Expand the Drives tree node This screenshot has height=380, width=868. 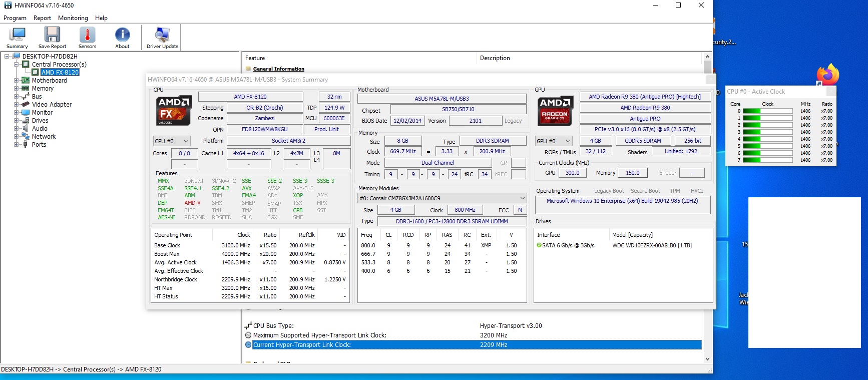(x=17, y=121)
